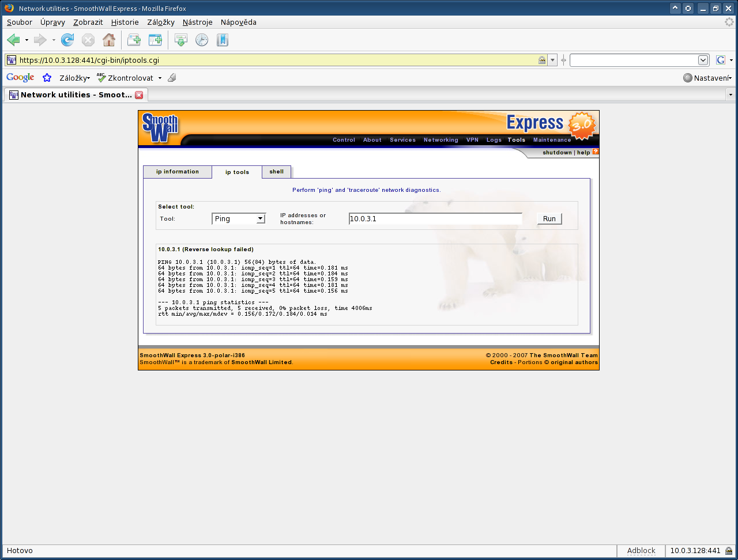Click the Run button

549,218
